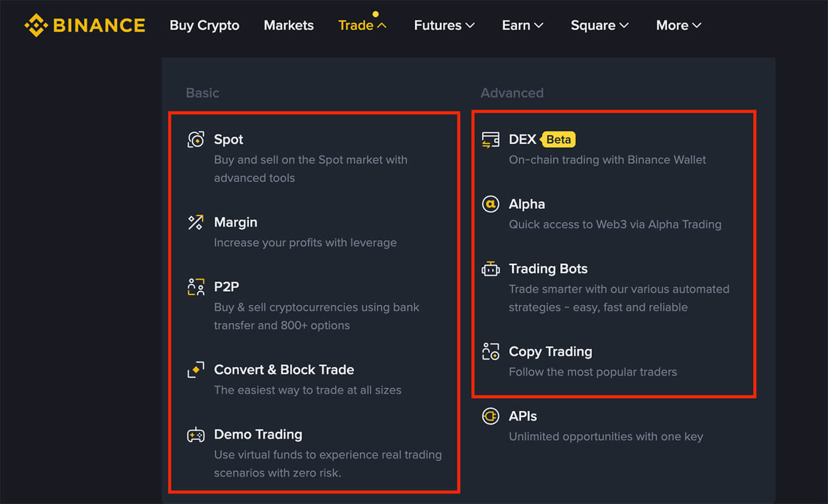Expand the Futures dropdown
The image size is (828, 504).
coord(444,25)
